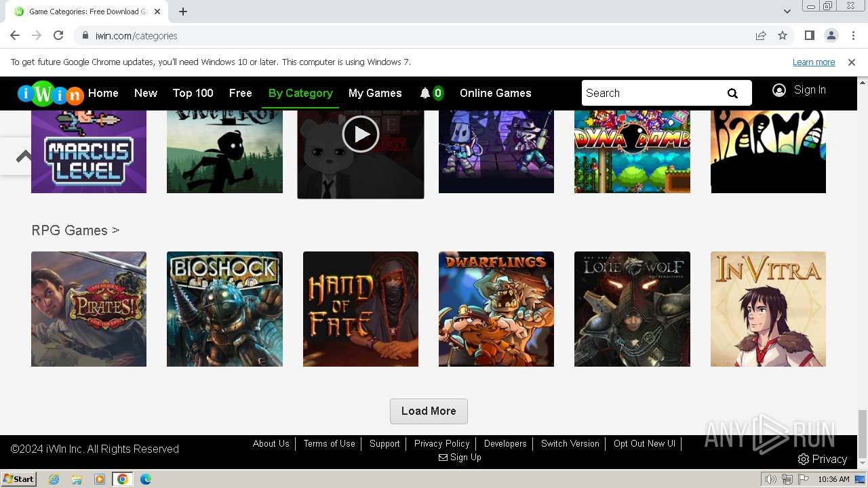Click the iWin logo
This screenshot has width=868, height=488.
click(51, 94)
